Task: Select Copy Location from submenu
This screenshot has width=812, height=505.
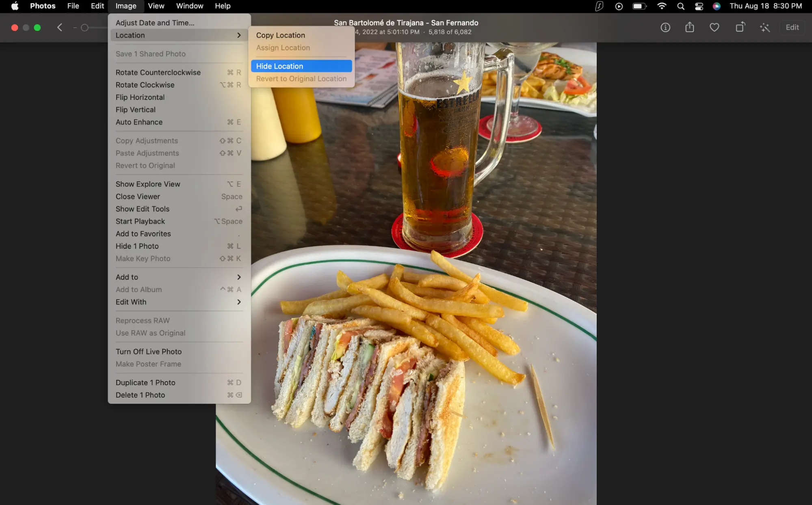Action: (280, 35)
